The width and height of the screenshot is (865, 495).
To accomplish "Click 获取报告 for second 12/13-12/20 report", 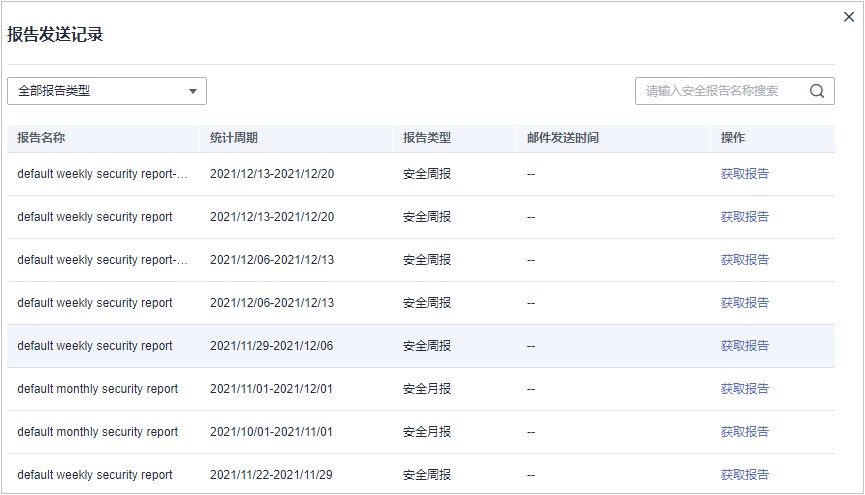I will coord(745,217).
